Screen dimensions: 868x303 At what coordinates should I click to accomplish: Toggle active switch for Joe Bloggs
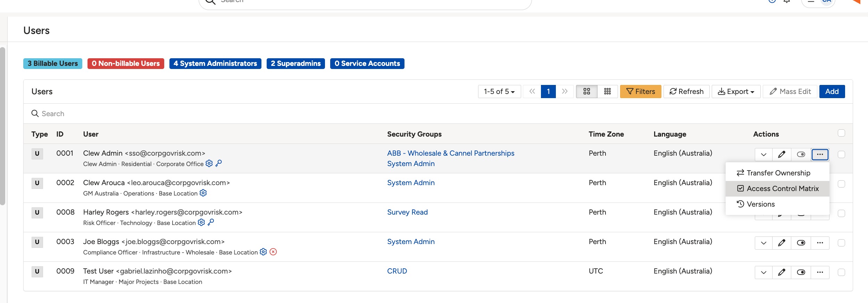pos(801,243)
